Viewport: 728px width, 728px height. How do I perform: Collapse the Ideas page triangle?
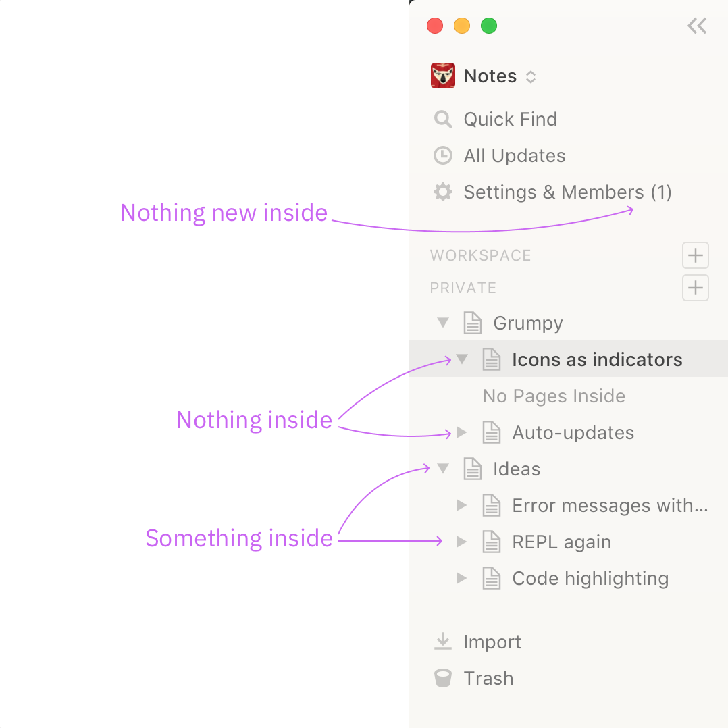(x=443, y=469)
